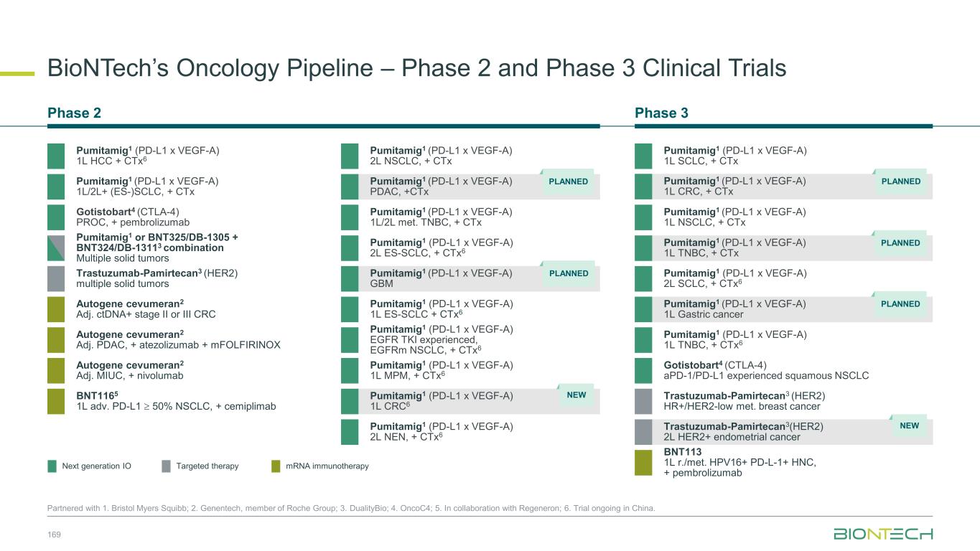Click the BioNTech logo in the footer
980x551 pixels.
[x=883, y=534]
